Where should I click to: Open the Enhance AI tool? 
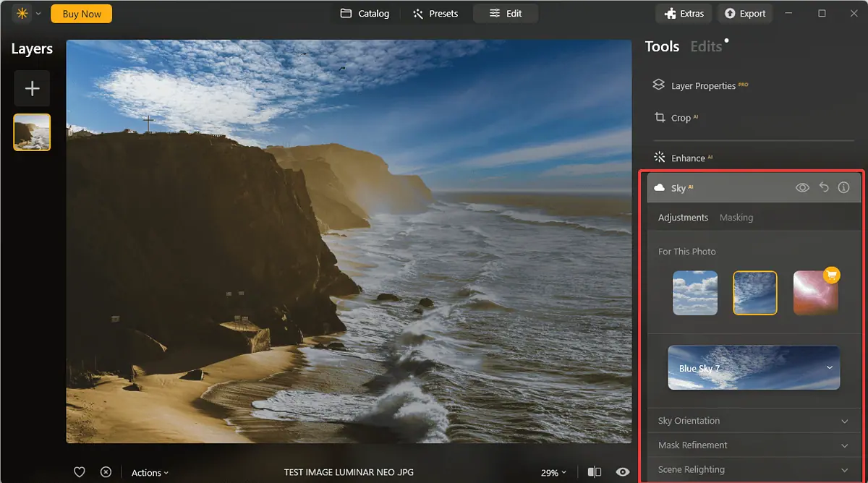click(687, 158)
